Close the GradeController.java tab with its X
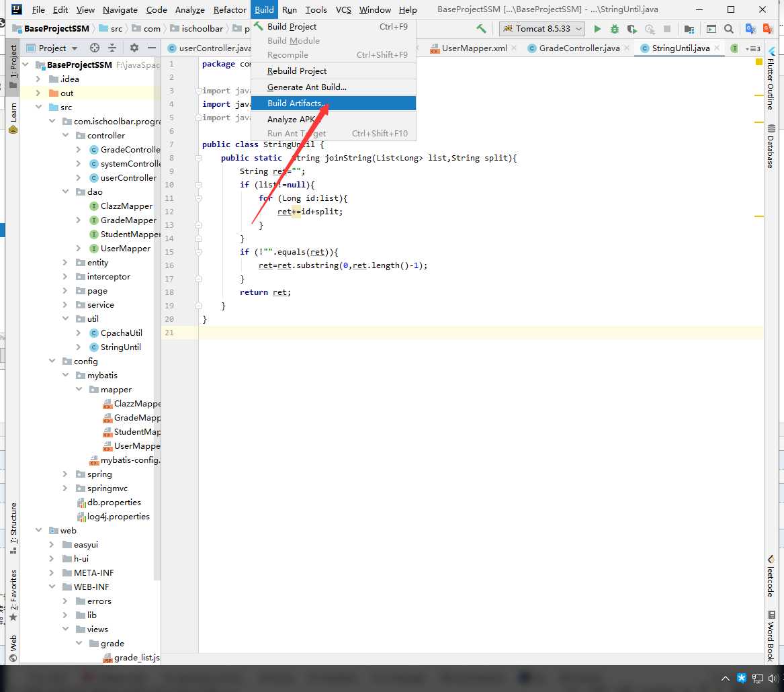The height and width of the screenshot is (692, 784). [627, 48]
